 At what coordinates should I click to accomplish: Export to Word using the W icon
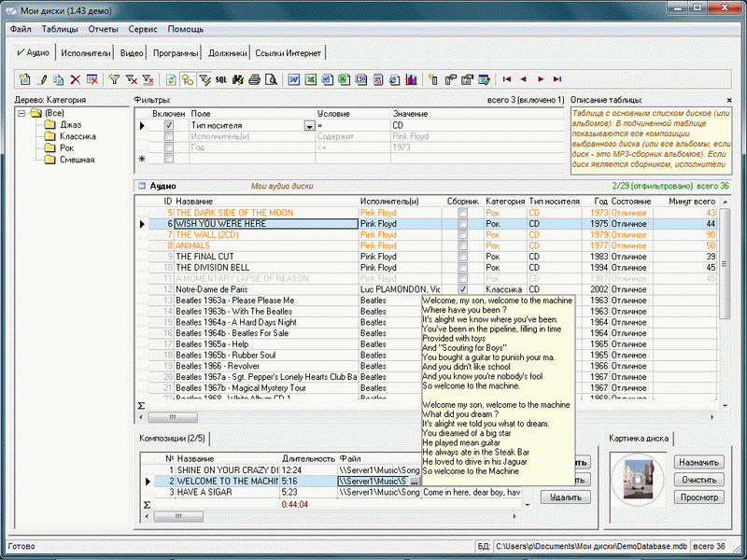pyautogui.click(x=293, y=79)
